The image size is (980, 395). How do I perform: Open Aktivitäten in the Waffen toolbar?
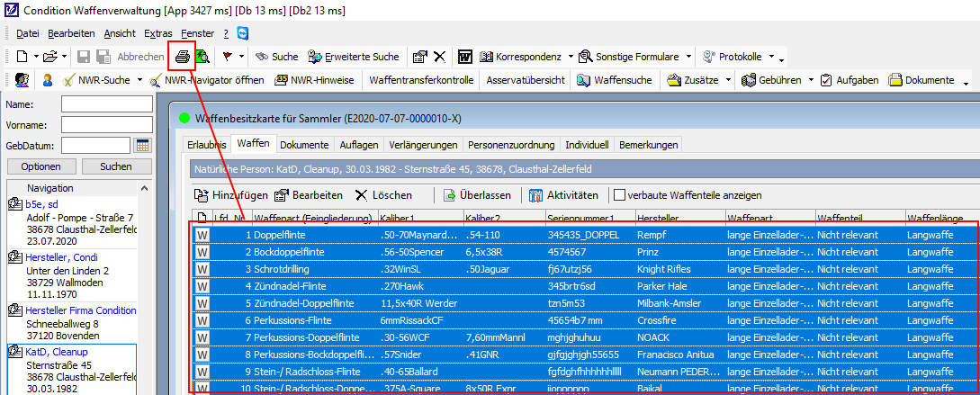click(563, 195)
